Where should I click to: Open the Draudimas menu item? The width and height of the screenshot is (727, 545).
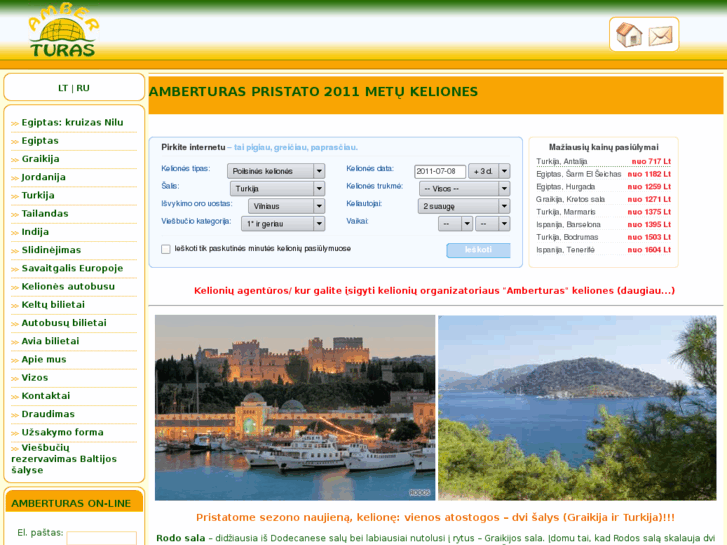point(48,414)
